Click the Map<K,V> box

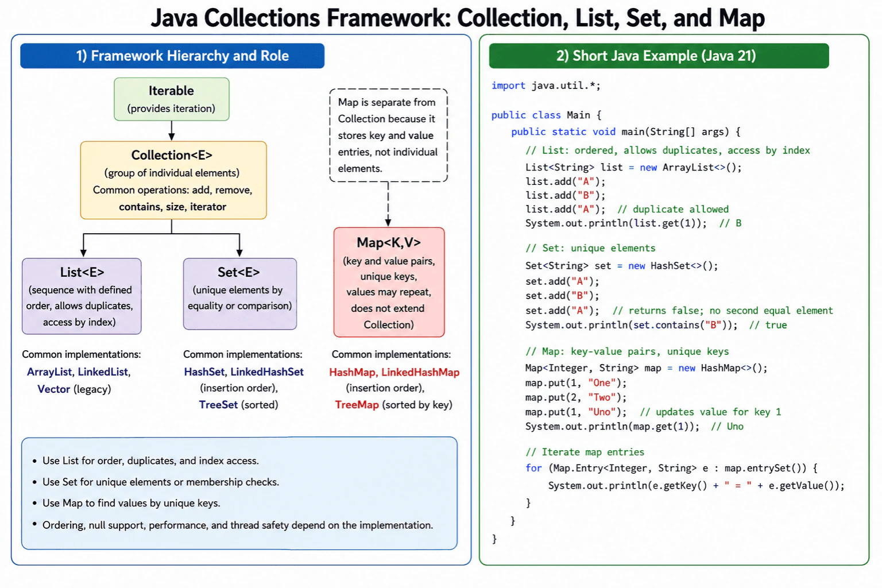point(389,283)
